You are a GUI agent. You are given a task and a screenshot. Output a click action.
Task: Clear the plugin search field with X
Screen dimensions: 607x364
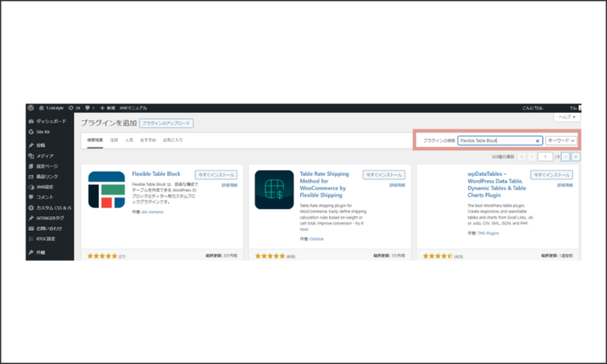tap(537, 141)
